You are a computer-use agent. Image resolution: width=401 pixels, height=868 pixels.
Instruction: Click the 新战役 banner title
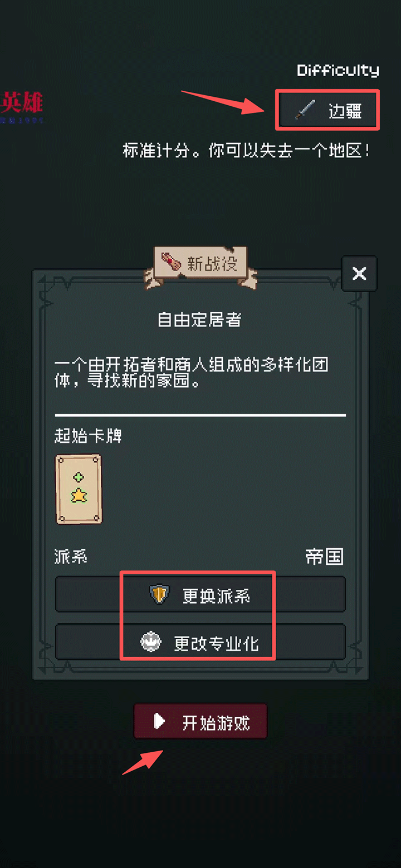[212, 263]
